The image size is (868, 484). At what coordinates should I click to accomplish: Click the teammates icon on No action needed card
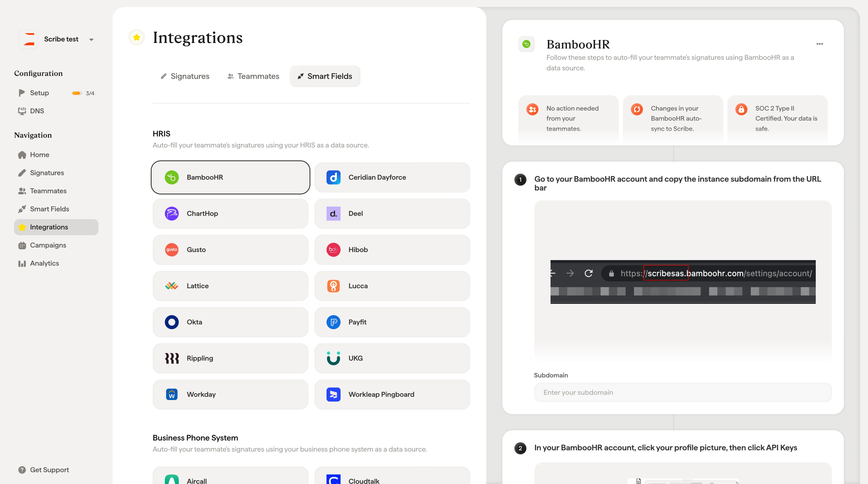(x=532, y=109)
